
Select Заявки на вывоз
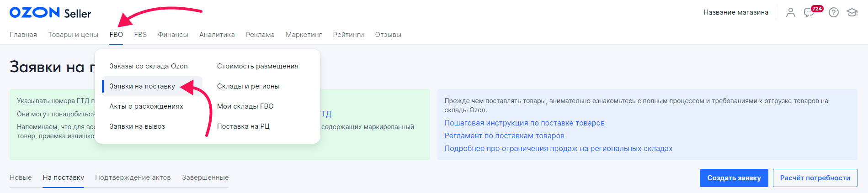coord(137,126)
